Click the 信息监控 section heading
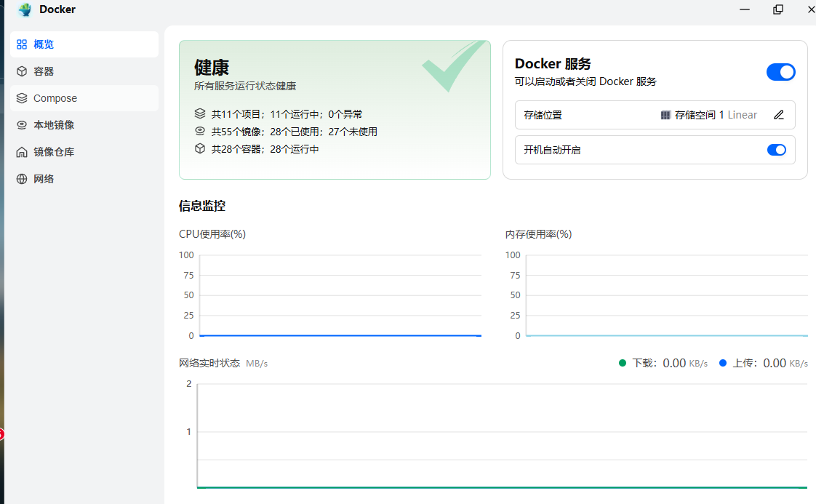Screen dimensions: 816x504 pos(202,206)
